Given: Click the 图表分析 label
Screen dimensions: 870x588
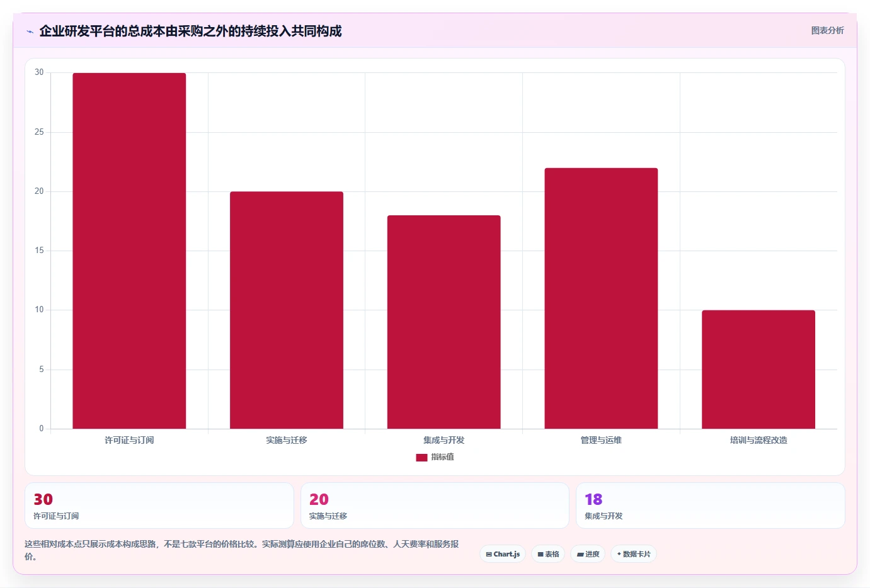Looking at the screenshot, I should [827, 30].
